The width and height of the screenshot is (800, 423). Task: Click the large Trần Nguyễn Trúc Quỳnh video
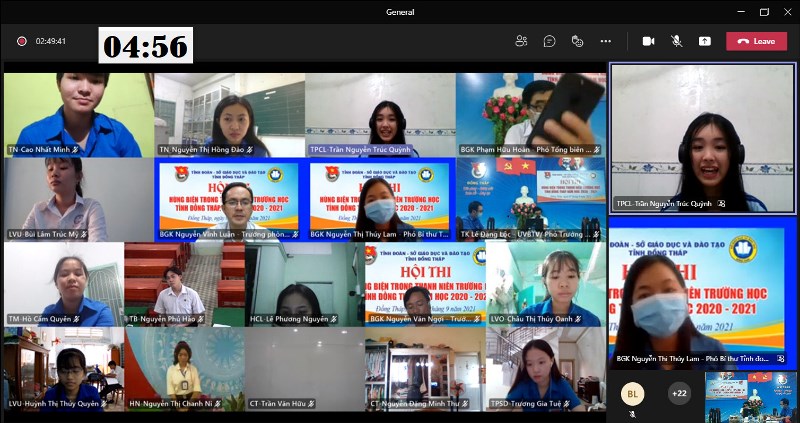702,137
